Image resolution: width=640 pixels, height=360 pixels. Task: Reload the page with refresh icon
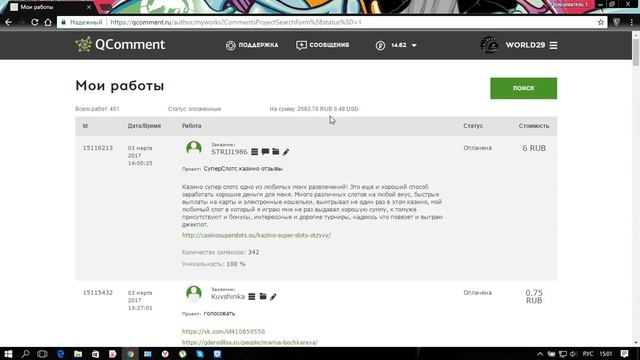(35, 22)
